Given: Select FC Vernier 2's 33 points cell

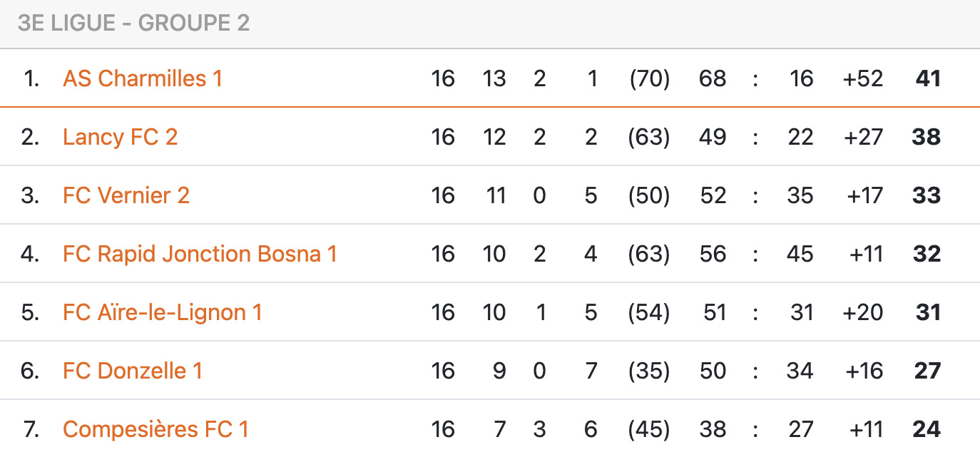Looking at the screenshot, I should [x=927, y=195].
